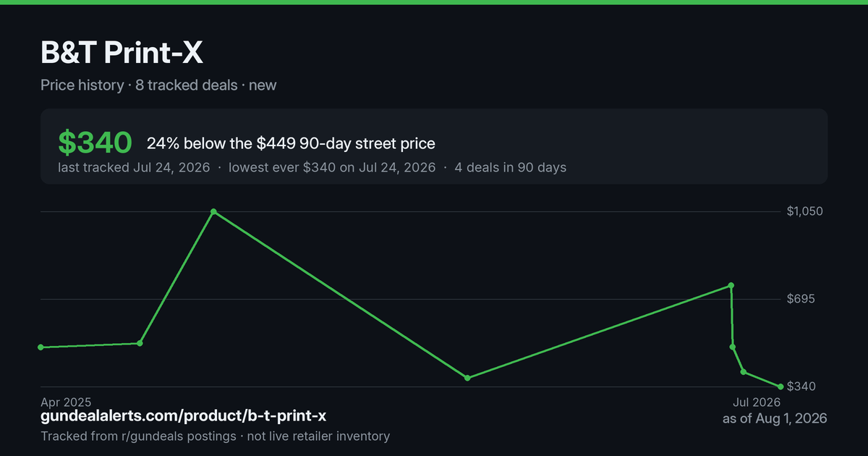Click 'Price history · 8 tracked deals' subtitle
The image size is (868, 456).
(139, 85)
